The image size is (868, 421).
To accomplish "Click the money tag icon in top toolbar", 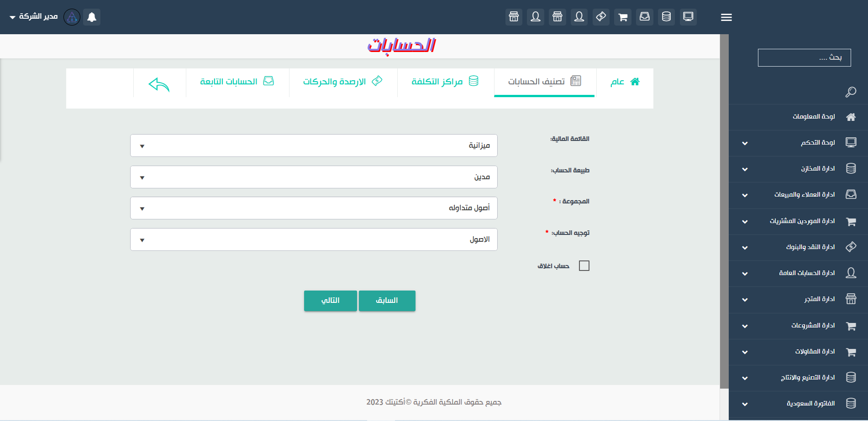I will [x=601, y=17].
